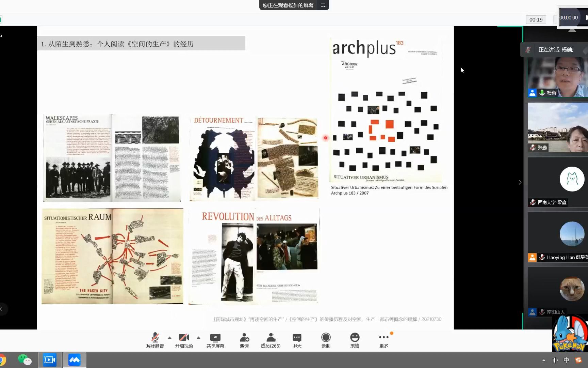Click 正在讲话: 杨舢 speaker label
This screenshot has width=588, height=368.
coord(556,50)
